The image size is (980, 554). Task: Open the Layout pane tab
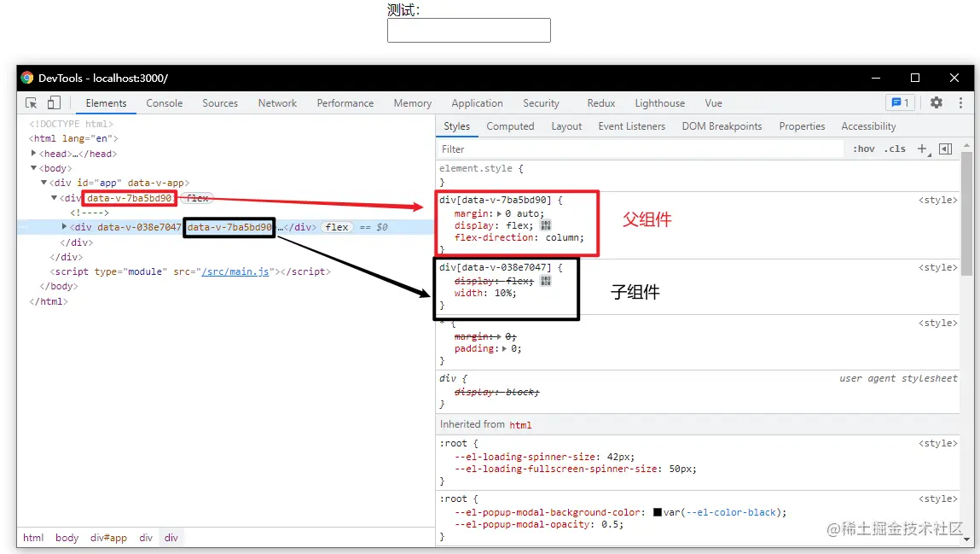click(x=566, y=126)
